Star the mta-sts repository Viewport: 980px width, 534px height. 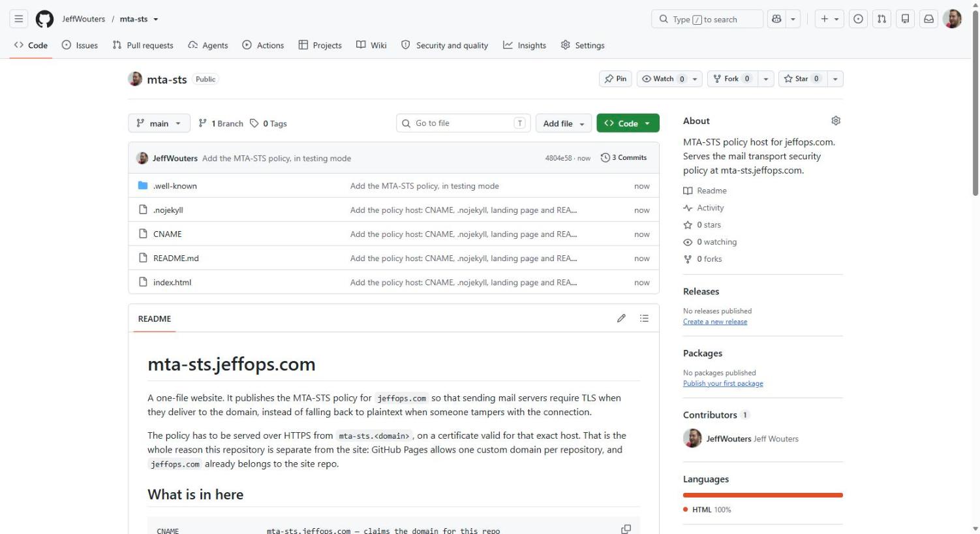(803, 79)
